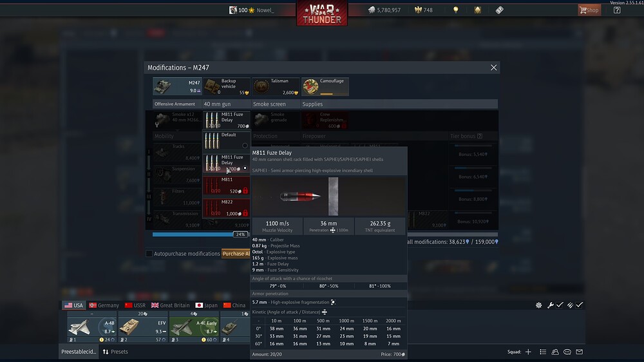644x362 pixels.
Task: Select the locked M811 belt for 520
Action: [226, 186]
